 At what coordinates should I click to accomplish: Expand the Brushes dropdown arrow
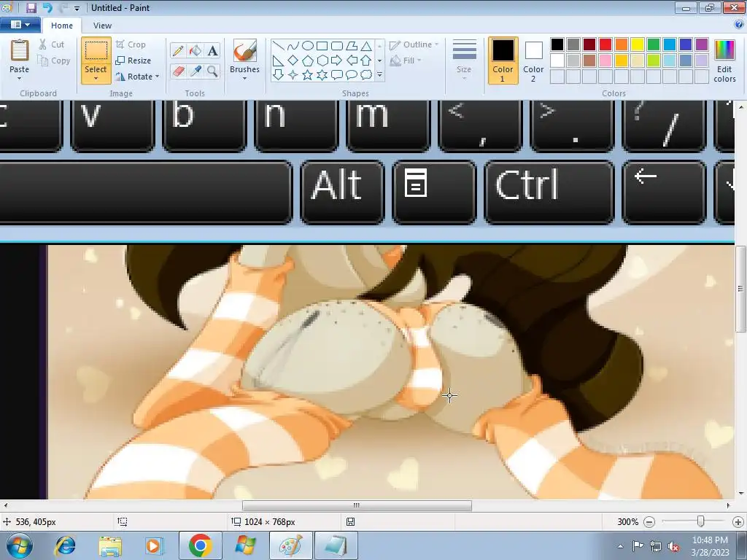245,78
